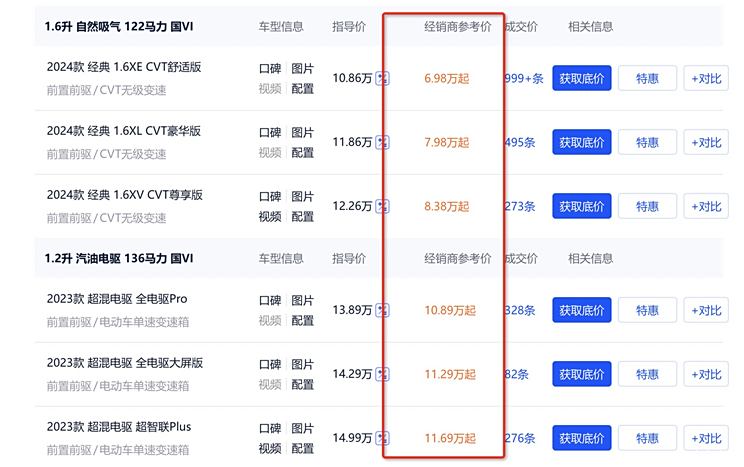Open calculator icon beside 12.26万 price

pyautogui.click(x=382, y=206)
